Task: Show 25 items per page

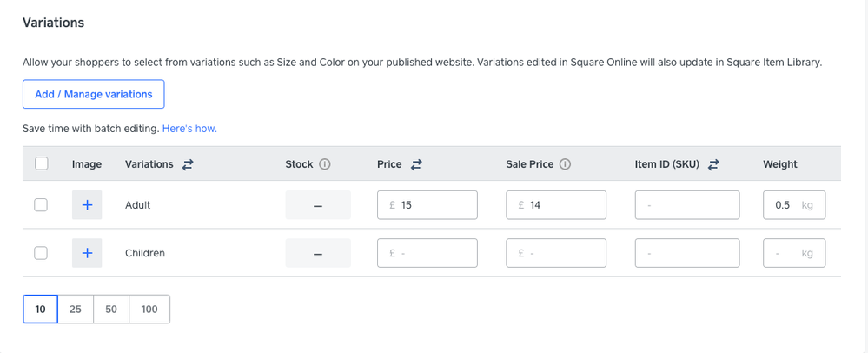Action: pyautogui.click(x=76, y=309)
